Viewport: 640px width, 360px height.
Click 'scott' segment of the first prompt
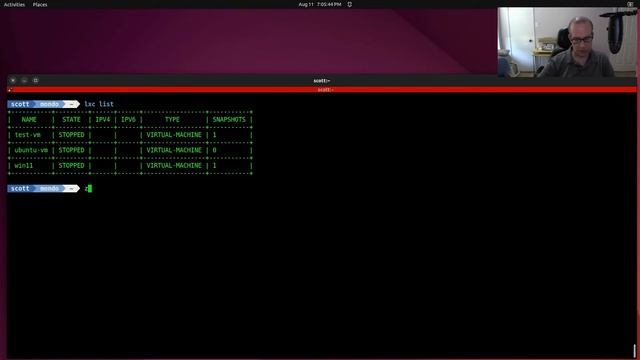pyautogui.click(x=20, y=104)
